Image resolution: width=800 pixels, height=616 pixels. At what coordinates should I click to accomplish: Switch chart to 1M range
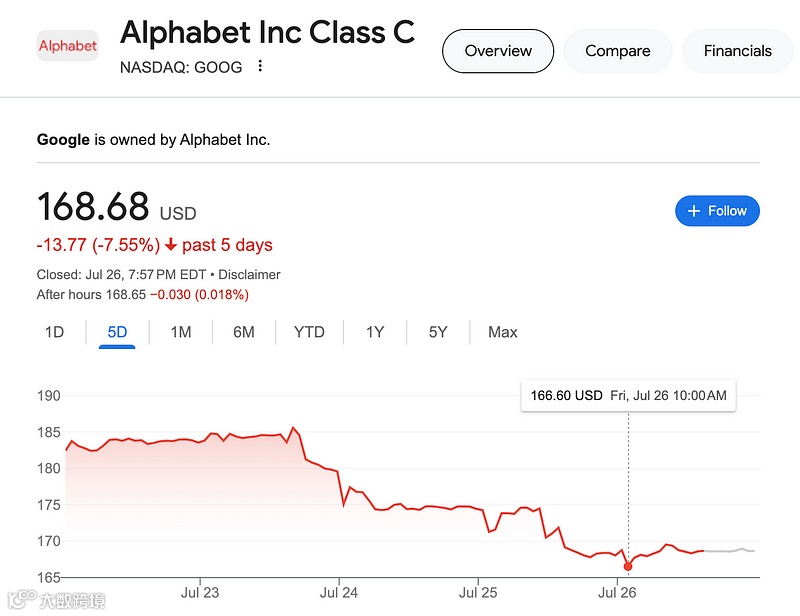point(180,332)
